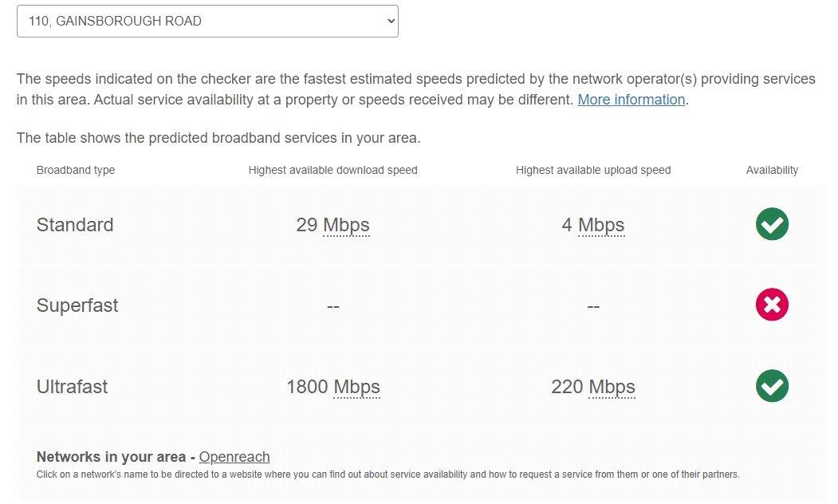The height and width of the screenshot is (504, 838).
Task: Follow the Openreach network link
Action: pyautogui.click(x=234, y=457)
